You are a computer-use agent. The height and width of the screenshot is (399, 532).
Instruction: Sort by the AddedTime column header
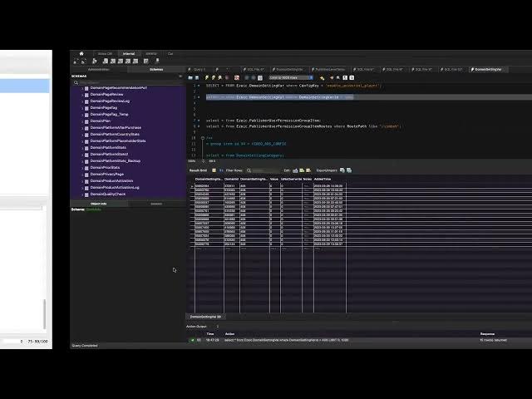pyautogui.click(x=329, y=180)
